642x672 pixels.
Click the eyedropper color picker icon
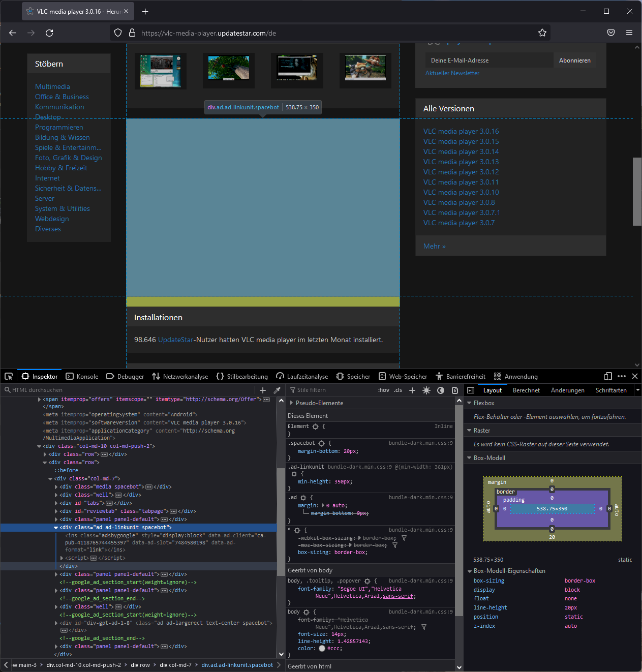click(x=277, y=390)
